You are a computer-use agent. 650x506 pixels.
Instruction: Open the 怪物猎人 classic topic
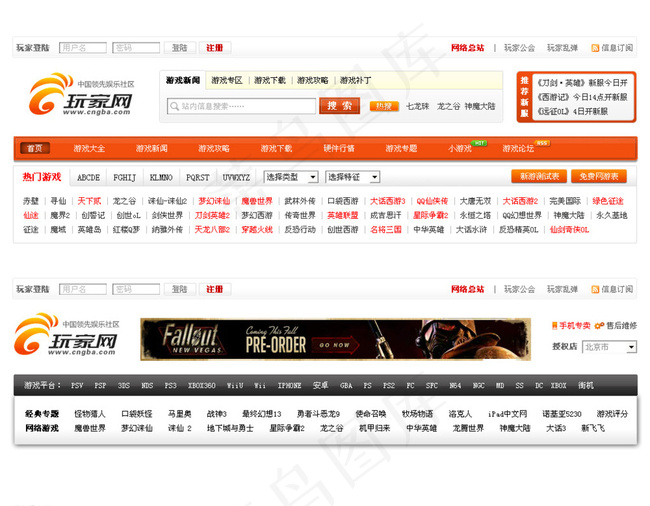click(x=90, y=414)
